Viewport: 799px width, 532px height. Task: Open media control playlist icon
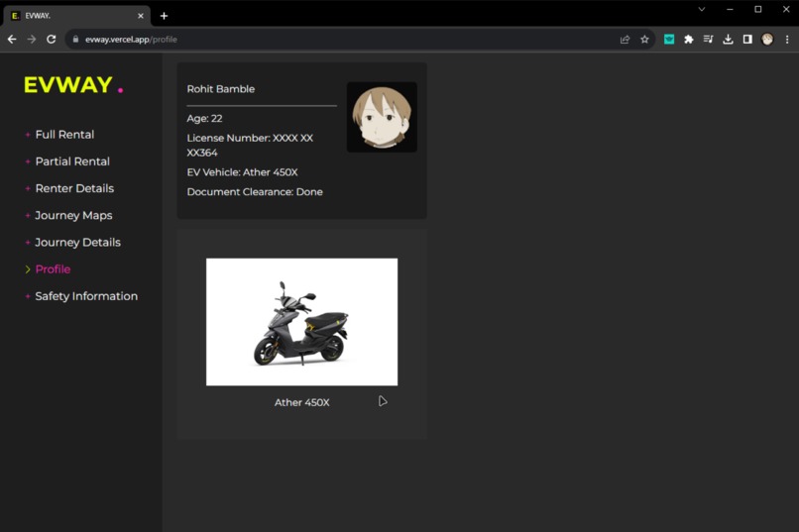(709, 40)
